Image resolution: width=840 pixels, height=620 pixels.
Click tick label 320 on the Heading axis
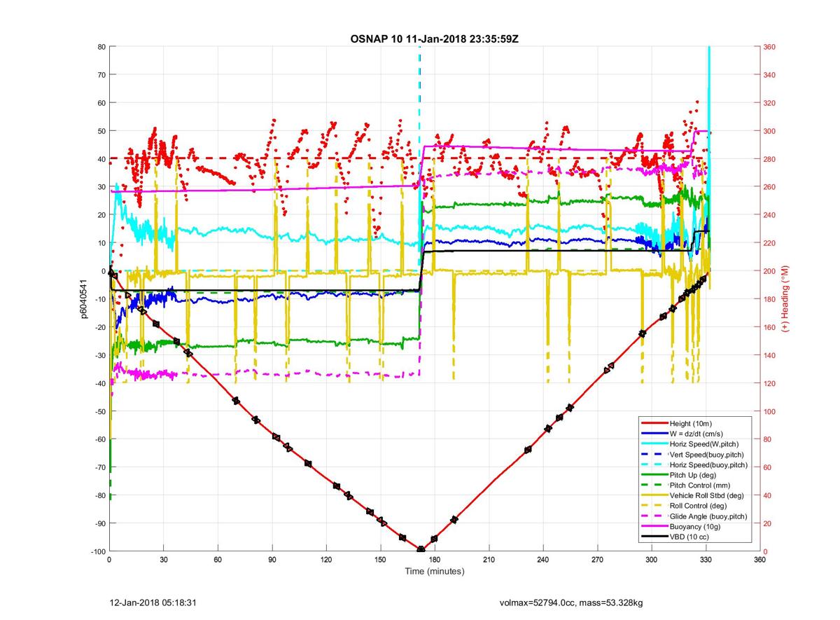[770, 103]
